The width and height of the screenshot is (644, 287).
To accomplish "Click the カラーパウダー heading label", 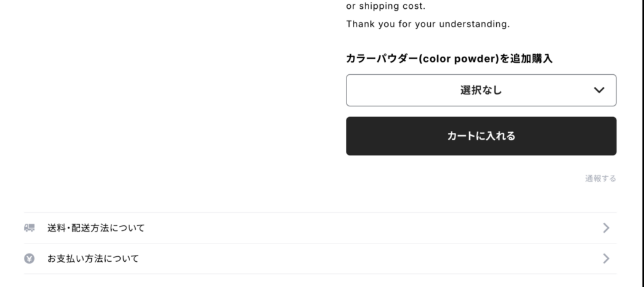I will coord(449,59).
